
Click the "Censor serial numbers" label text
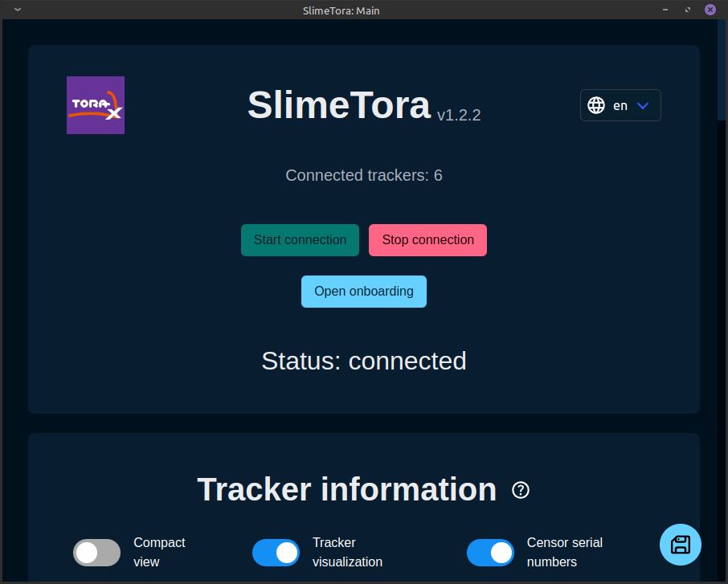[x=565, y=553]
